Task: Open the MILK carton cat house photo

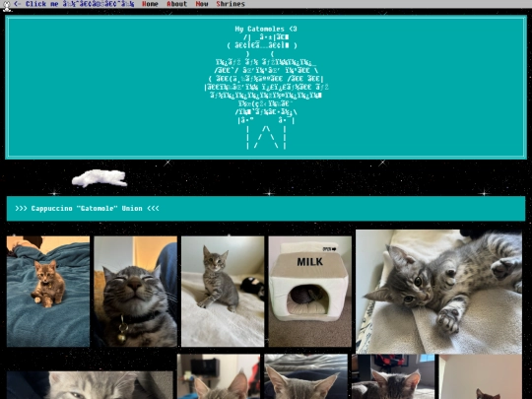Action: (310, 292)
